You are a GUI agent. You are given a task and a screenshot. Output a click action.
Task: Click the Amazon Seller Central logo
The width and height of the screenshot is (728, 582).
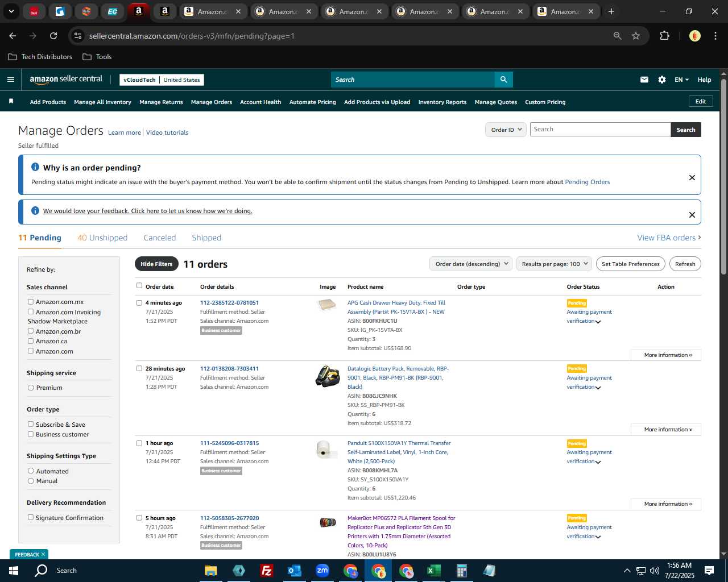[x=66, y=80]
